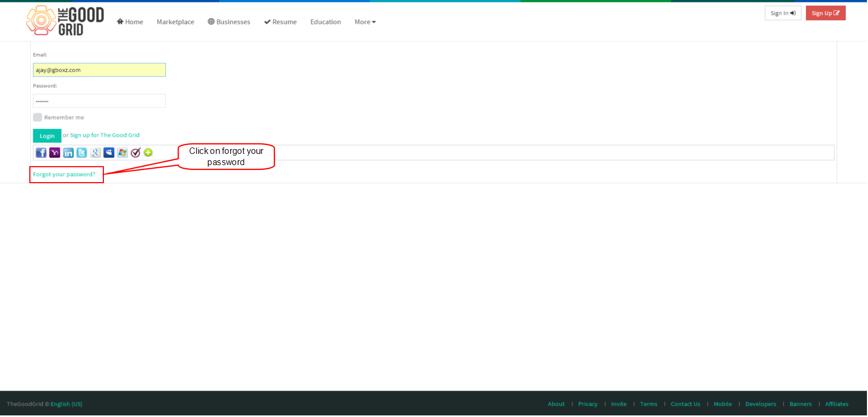Viewport: 868px width, 417px height.
Task: Sign in with the MySpace icon
Action: tap(109, 153)
